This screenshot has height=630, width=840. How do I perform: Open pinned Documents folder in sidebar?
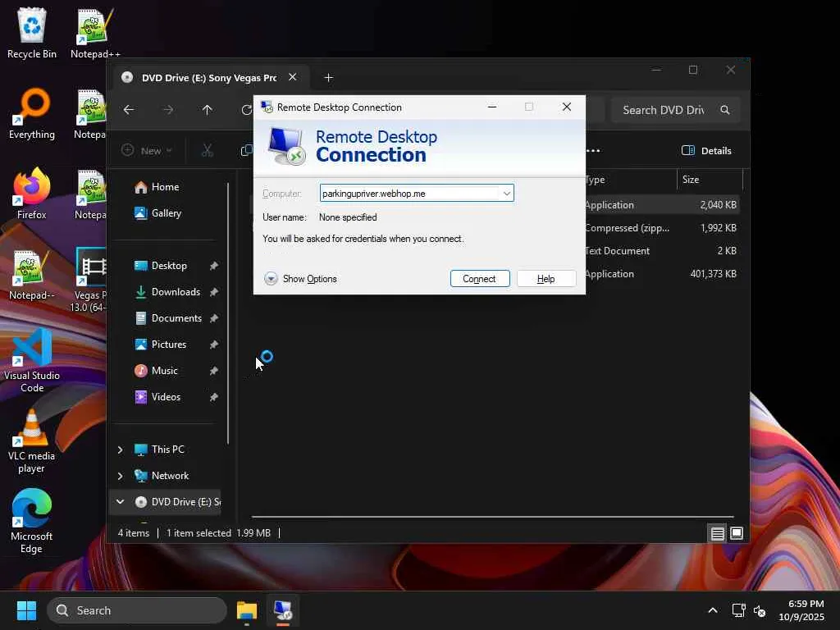coord(169,318)
